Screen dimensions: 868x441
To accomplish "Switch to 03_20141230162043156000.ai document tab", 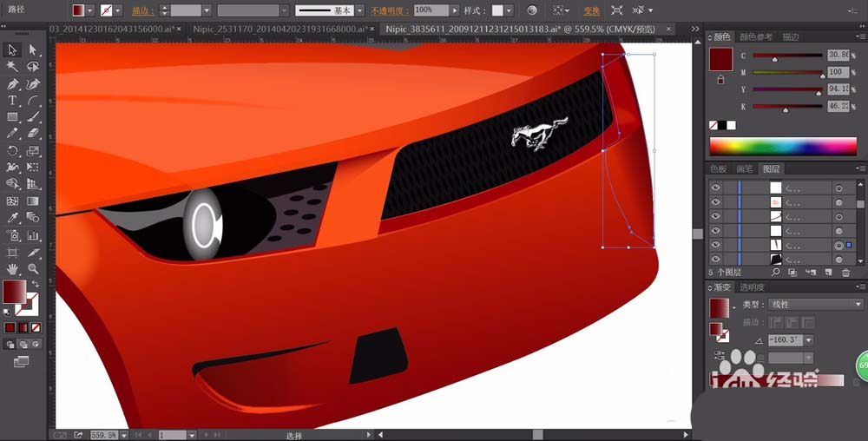I will pyautogui.click(x=112, y=29).
